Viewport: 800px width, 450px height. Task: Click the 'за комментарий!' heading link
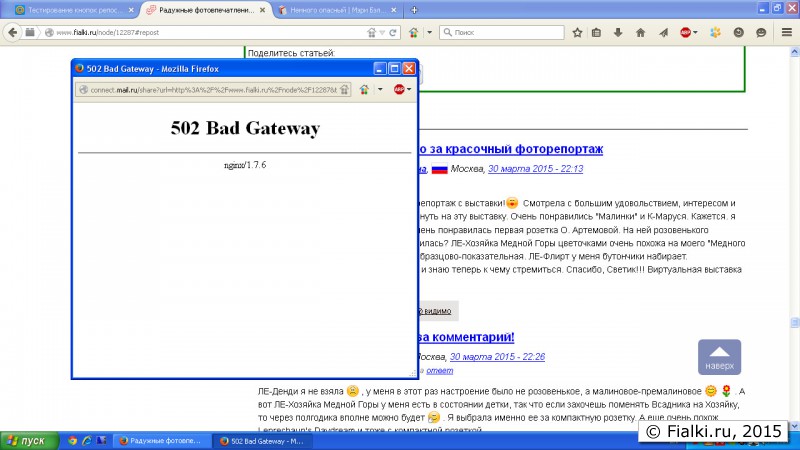[466, 337]
